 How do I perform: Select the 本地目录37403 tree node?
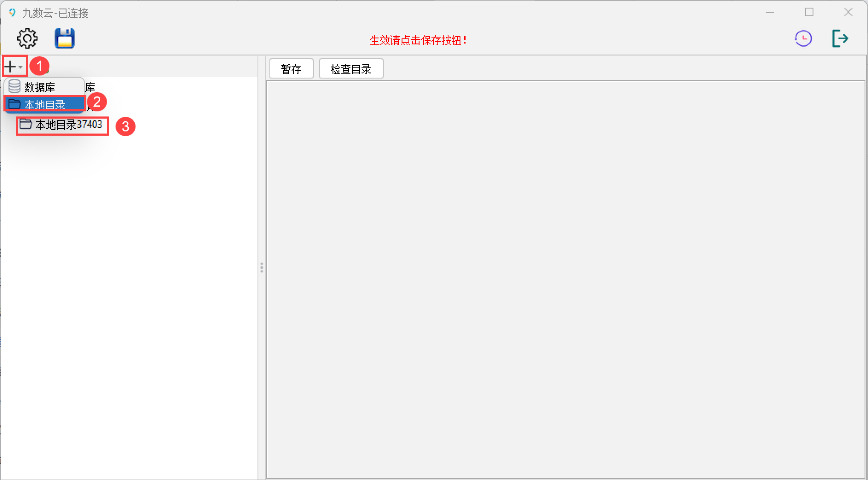[x=68, y=125]
